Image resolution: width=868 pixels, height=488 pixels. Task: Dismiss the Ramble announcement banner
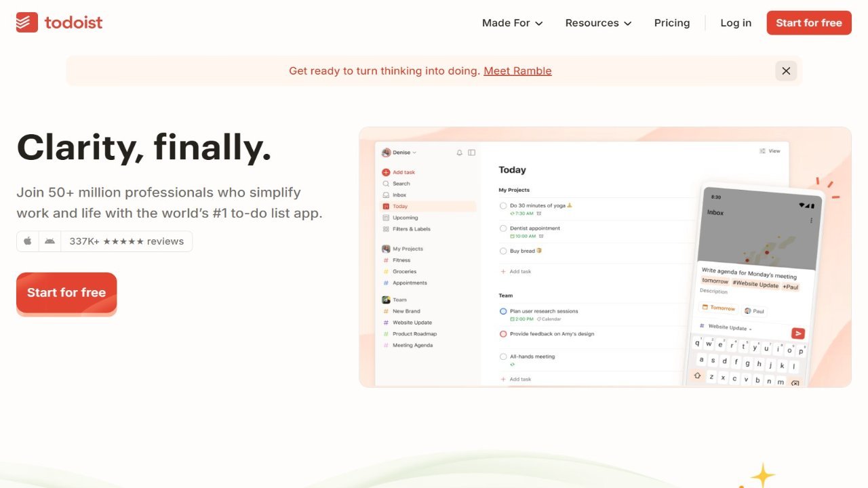tap(786, 70)
